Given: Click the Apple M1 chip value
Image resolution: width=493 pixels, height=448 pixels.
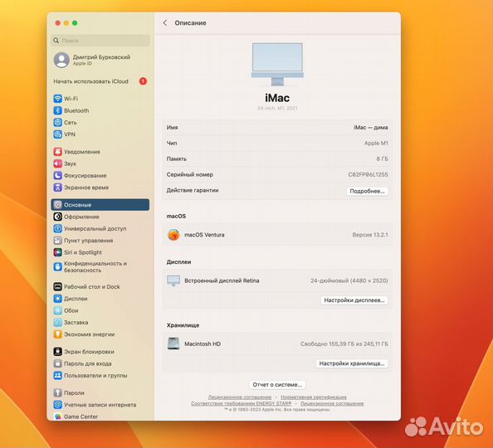Looking at the screenshot, I should click(x=376, y=143).
